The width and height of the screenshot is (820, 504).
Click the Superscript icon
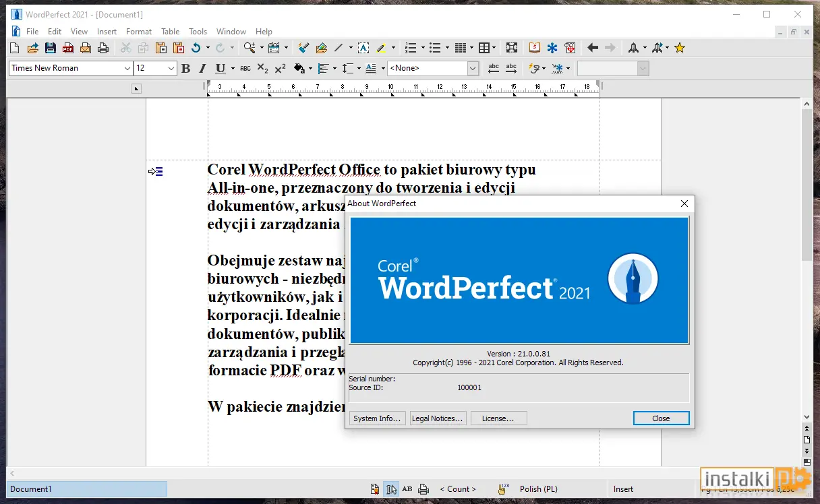(281, 68)
